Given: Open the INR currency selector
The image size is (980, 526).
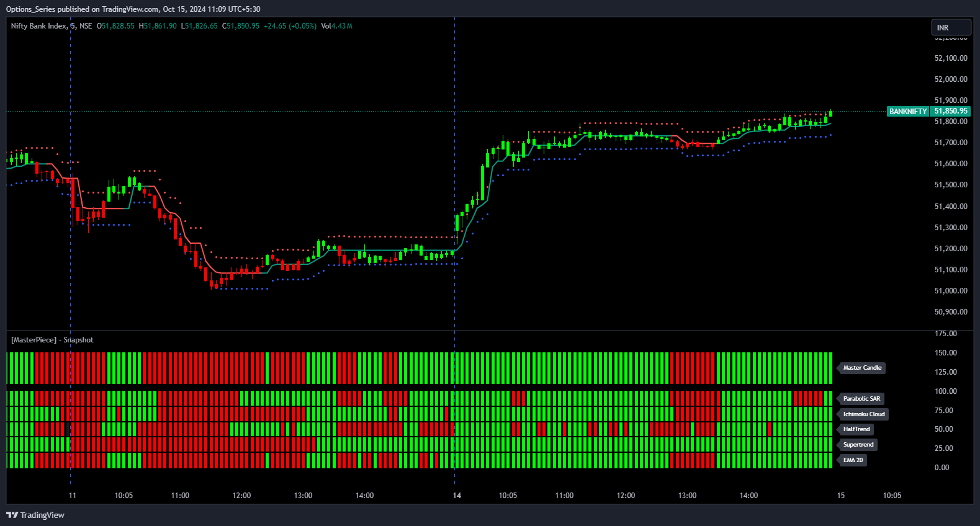Looking at the screenshot, I should pos(951,27).
